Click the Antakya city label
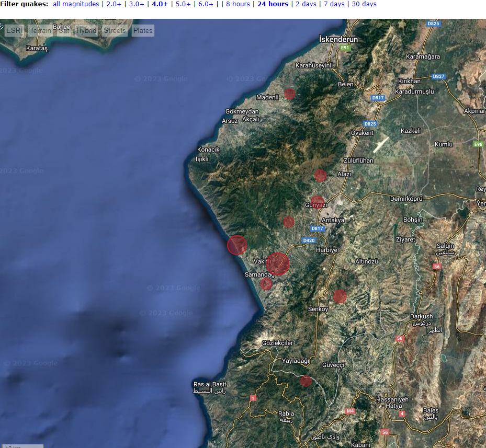 pos(333,220)
